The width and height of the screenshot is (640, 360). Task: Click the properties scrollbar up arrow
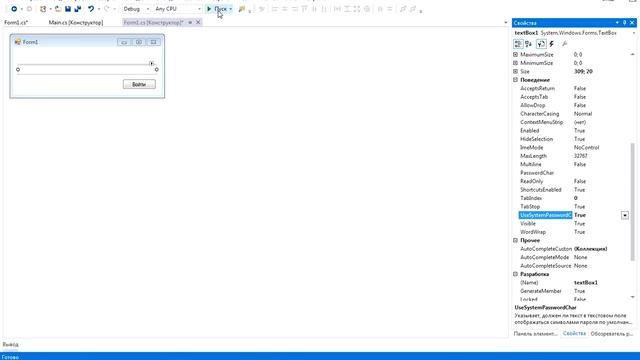click(x=633, y=54)
